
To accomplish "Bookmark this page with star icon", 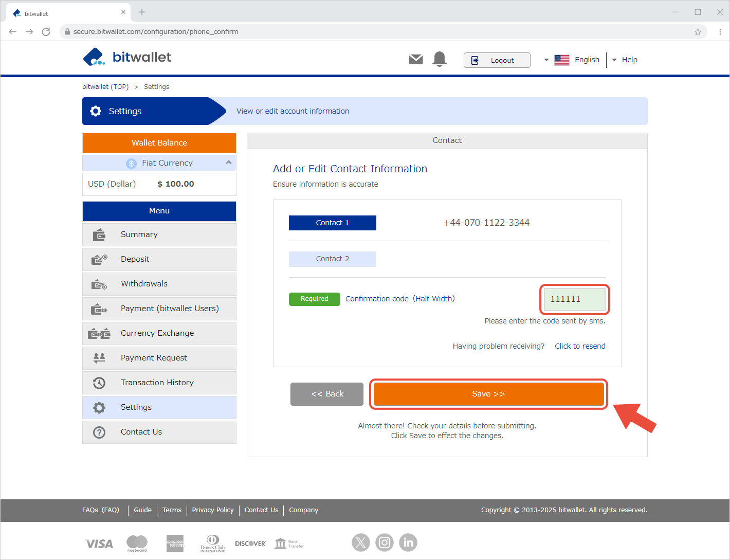I will pyautogui.click(x=698, y=32).
